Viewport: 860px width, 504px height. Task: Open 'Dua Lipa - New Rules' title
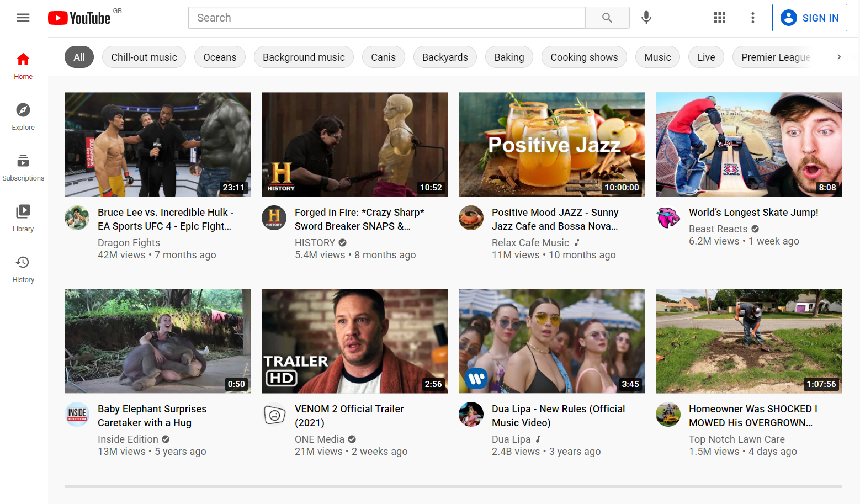pyautogui.click(x=559, y=416)
